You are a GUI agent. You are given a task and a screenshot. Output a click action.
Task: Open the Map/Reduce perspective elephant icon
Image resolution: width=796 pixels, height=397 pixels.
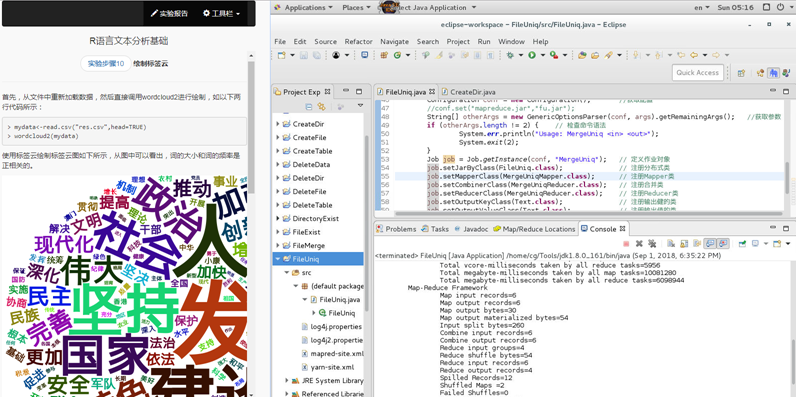[773, 73]
